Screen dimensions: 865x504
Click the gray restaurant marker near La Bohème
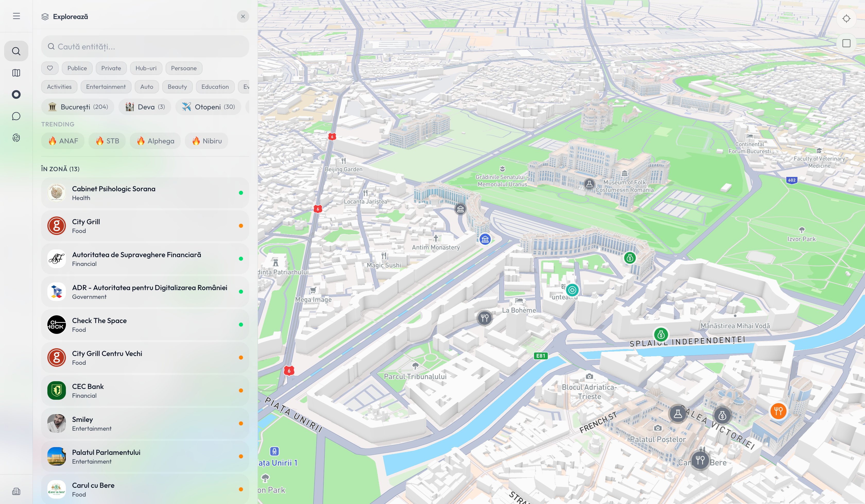click(485, 318)
